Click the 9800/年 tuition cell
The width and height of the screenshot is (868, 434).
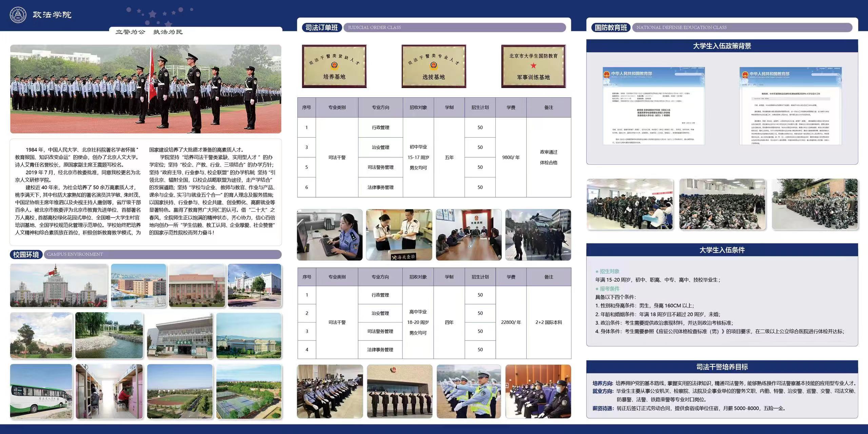(x=511, y=157)
